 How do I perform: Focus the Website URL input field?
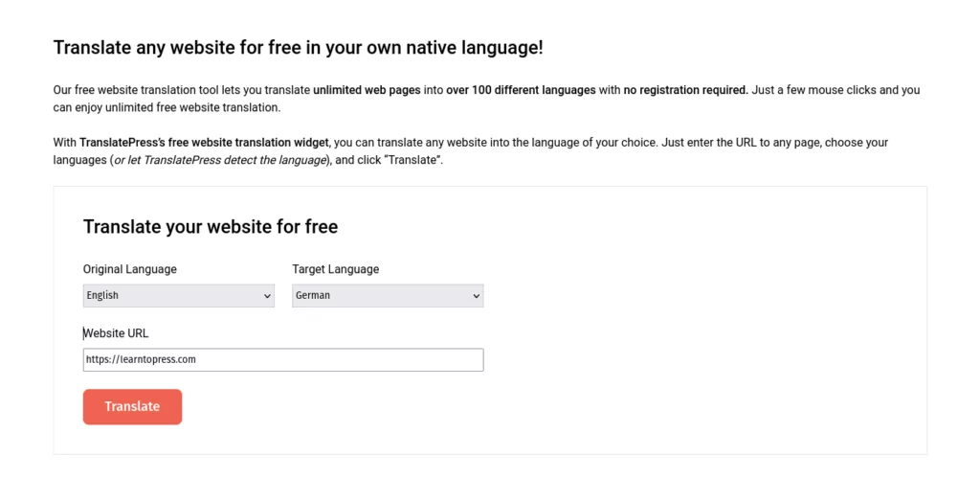coord(282,359)
